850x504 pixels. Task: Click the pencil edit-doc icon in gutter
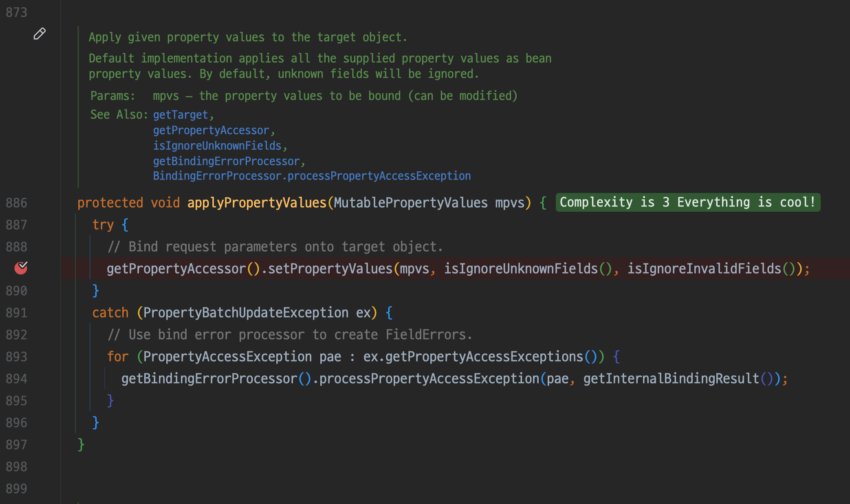pyautogui.click(x=39, y=34)
